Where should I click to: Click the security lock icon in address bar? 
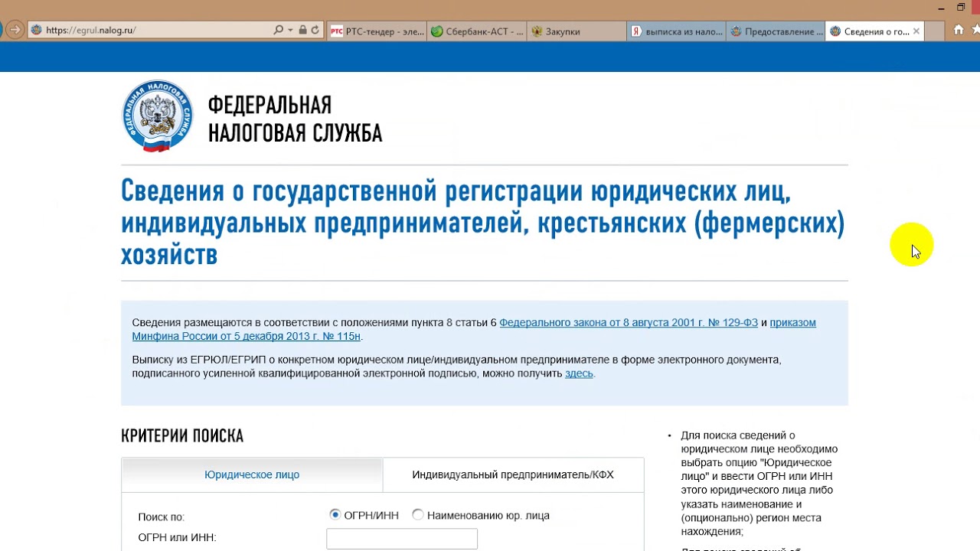pyautogui.click(x=302, y=31)
